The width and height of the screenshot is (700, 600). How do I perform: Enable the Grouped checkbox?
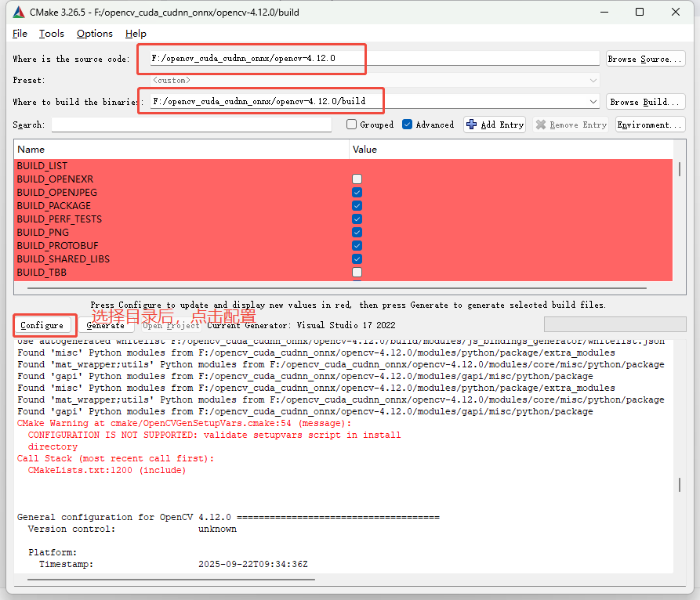click(351, 125)
